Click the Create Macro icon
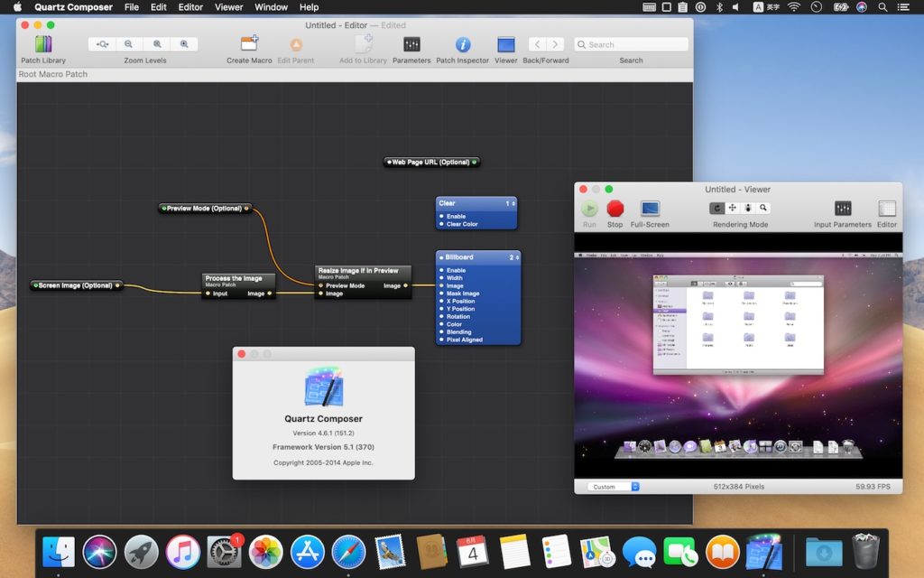This screenshot has width=924, height=578. tap(248, 43)
